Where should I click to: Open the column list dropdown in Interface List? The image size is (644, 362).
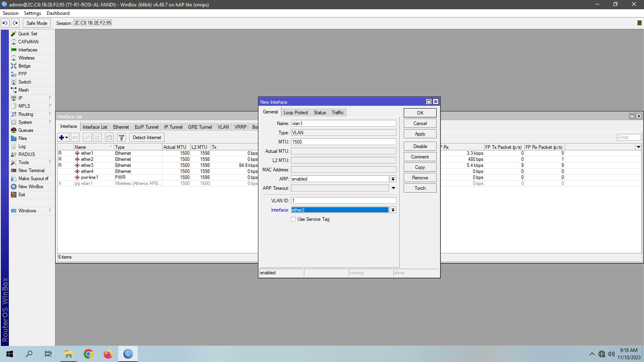click(x=638, y=147)
